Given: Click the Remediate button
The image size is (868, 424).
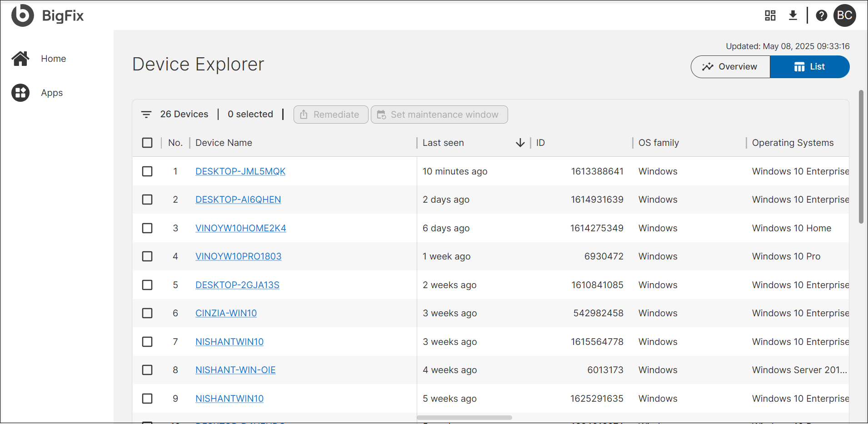Looking at the screenshot, I should coord(331,114).
